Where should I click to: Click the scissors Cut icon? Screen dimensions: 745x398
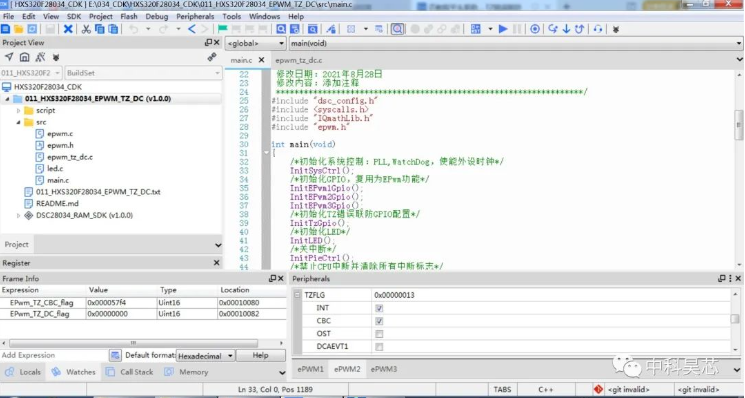click(x=86, y=29)
